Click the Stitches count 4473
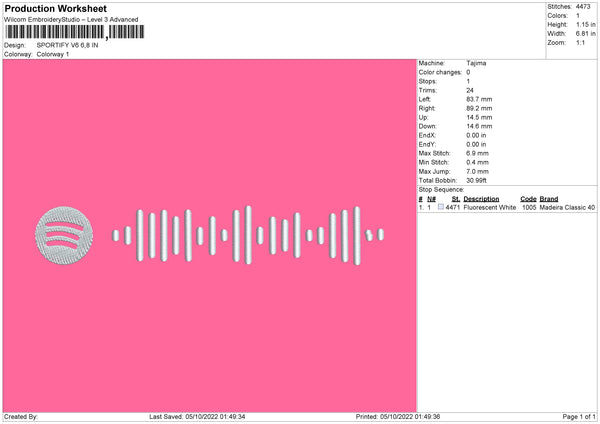 tap(583, 7)
